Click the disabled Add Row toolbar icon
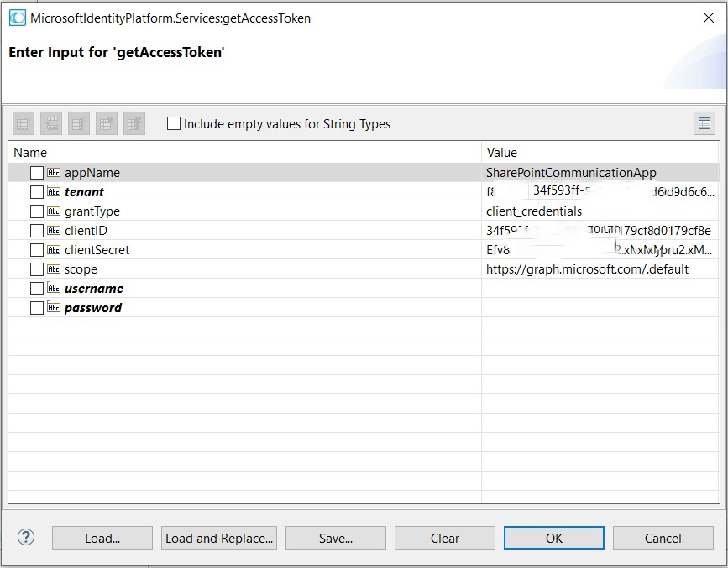The width and height of the screenshot is (728, 568). pos(23,124)
